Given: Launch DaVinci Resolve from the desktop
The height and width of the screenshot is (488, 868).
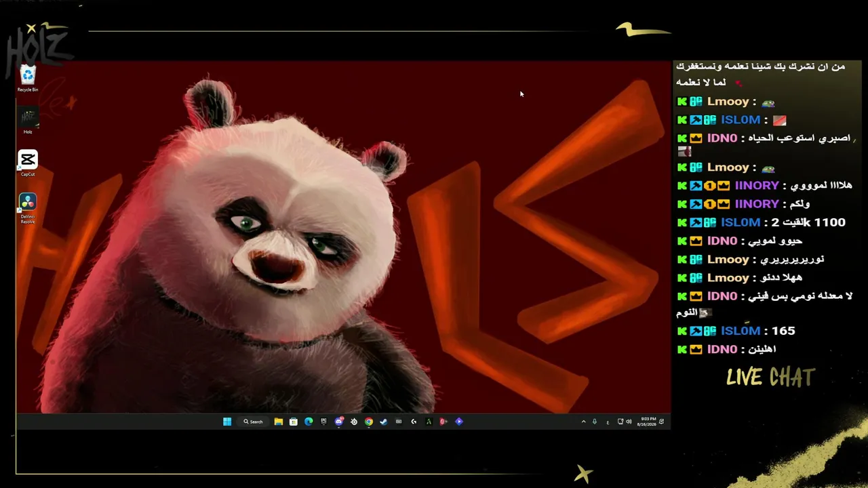Looking at the screenshot, I should pos(28,209).
